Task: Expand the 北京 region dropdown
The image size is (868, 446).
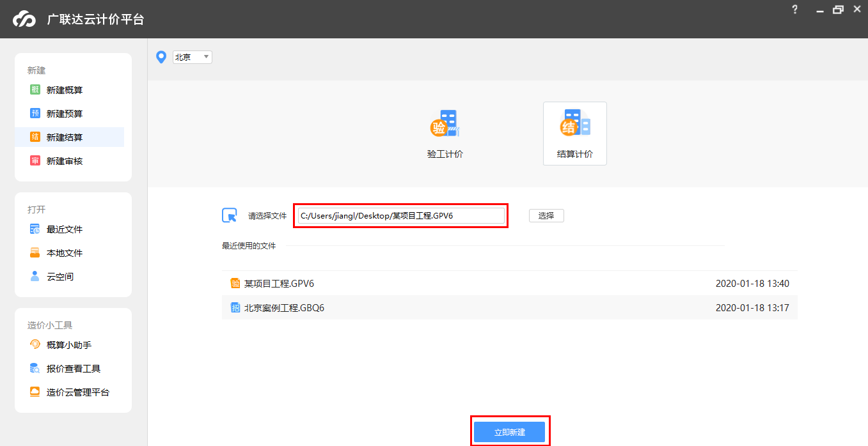Action: (x=193, y=58)
